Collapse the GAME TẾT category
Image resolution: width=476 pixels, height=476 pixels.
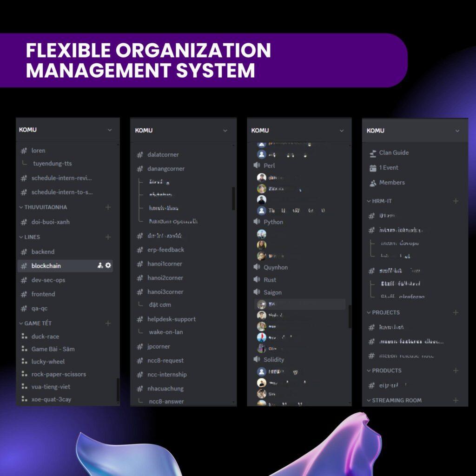(x=37, y=323)
